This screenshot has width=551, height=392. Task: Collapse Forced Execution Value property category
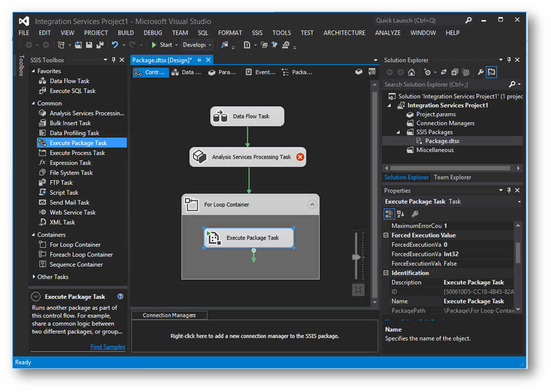coord(386,235)
